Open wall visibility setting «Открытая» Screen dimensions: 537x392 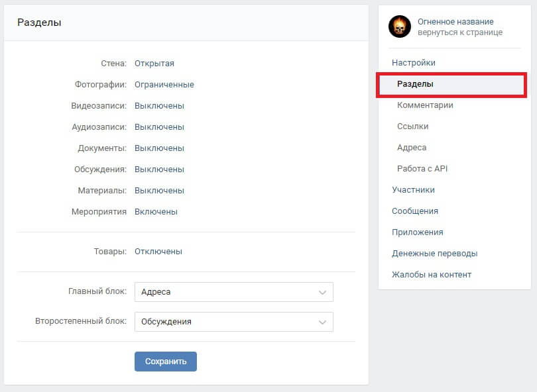[x=155, y=63]
